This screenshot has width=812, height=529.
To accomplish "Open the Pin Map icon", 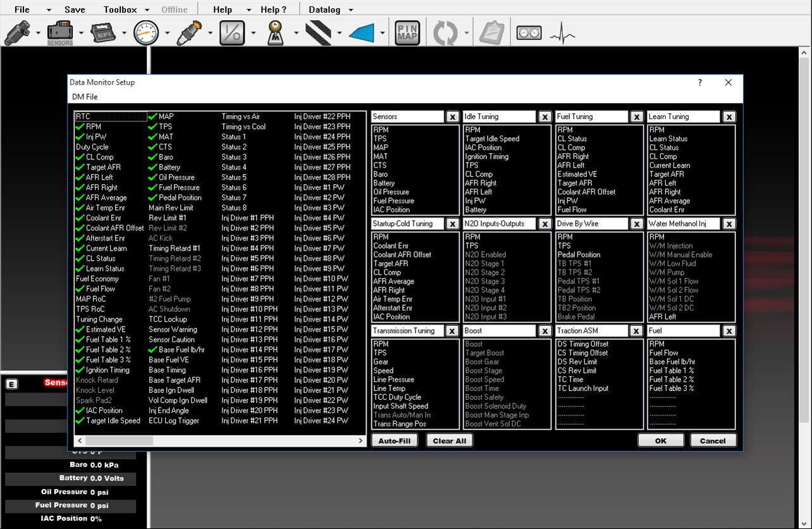I will [407, 33].
